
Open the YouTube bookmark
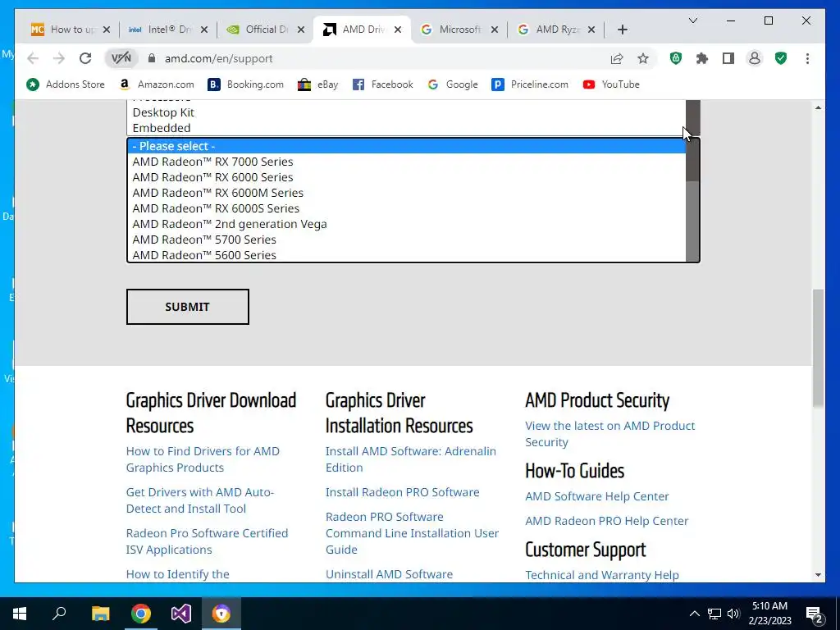click(x=611, y=84)
